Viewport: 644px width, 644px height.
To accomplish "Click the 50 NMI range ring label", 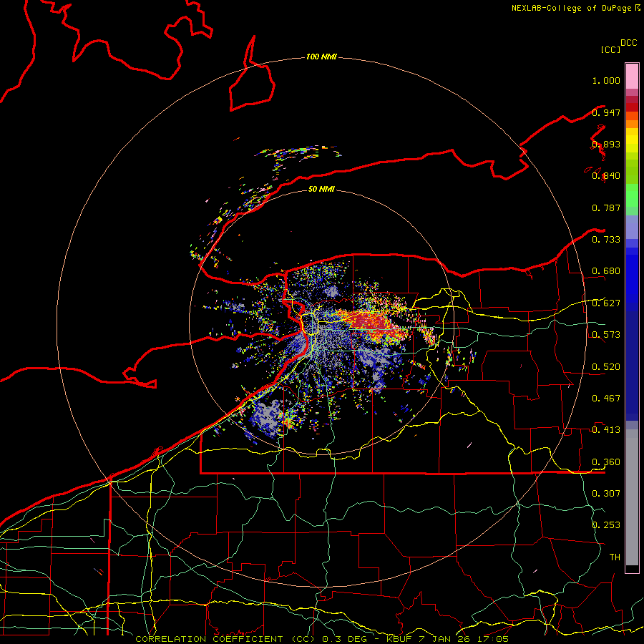I will pos(321,189).
